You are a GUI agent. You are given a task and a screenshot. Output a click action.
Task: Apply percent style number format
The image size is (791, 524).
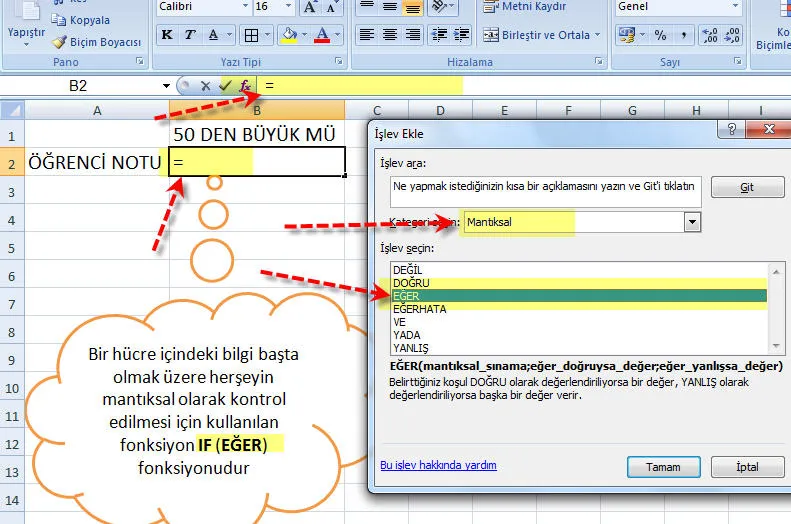coord(660,35)
